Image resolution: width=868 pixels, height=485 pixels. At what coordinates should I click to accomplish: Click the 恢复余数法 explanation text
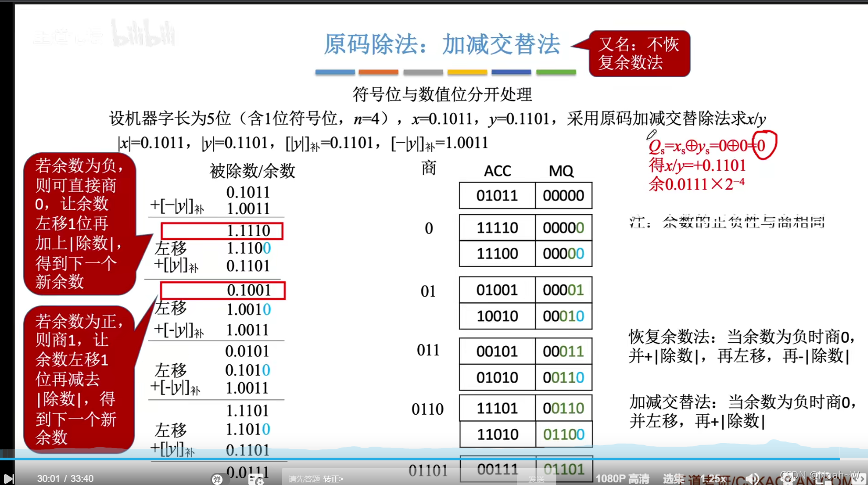click(x=742, y=346)
